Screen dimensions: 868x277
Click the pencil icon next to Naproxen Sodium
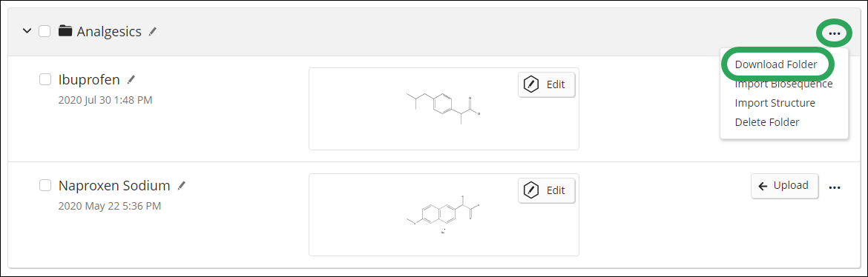182,186
